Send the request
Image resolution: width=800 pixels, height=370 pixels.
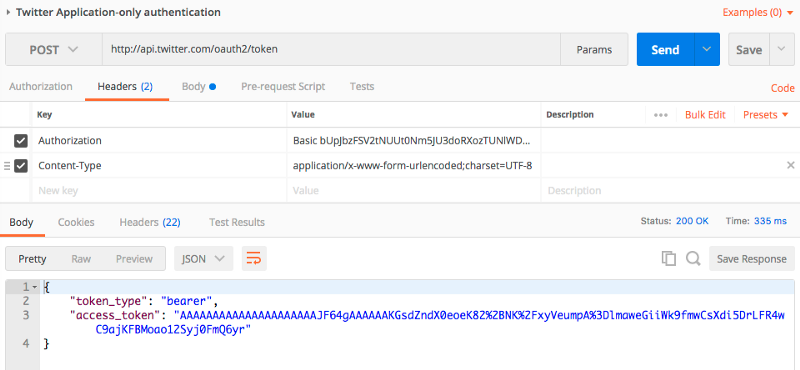[x=665, y=50]
